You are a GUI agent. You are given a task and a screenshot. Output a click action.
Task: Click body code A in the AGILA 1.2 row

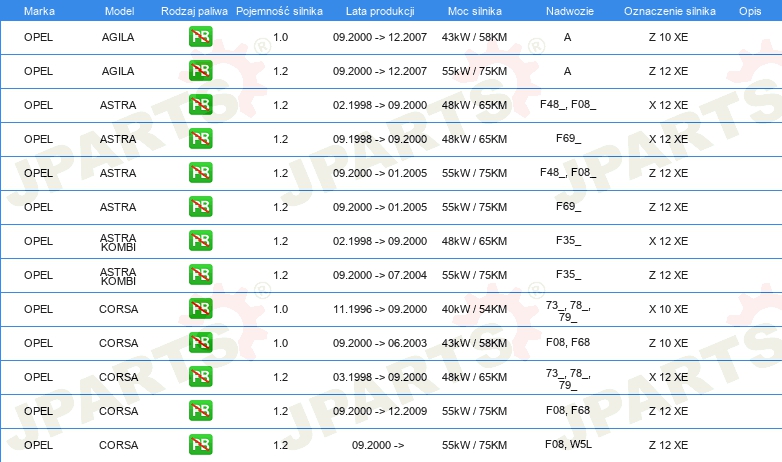coord(568,71)
